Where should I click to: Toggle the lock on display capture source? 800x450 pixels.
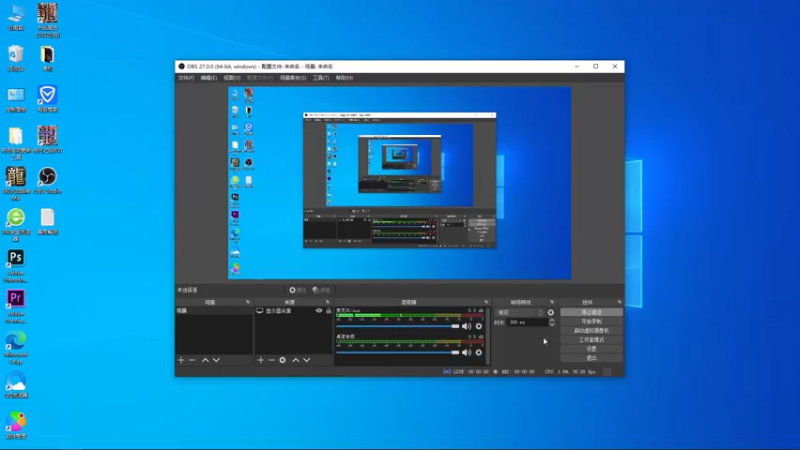tap(329, 311)
